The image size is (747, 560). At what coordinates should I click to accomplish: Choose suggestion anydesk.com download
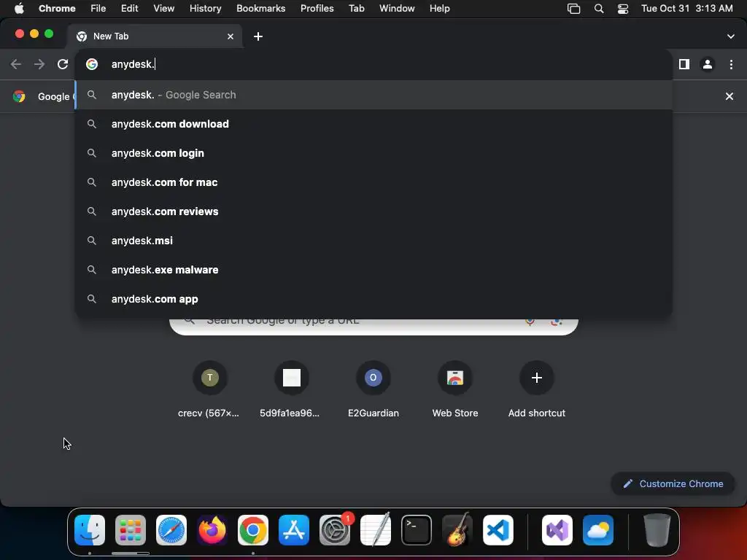tap(373, 124)
